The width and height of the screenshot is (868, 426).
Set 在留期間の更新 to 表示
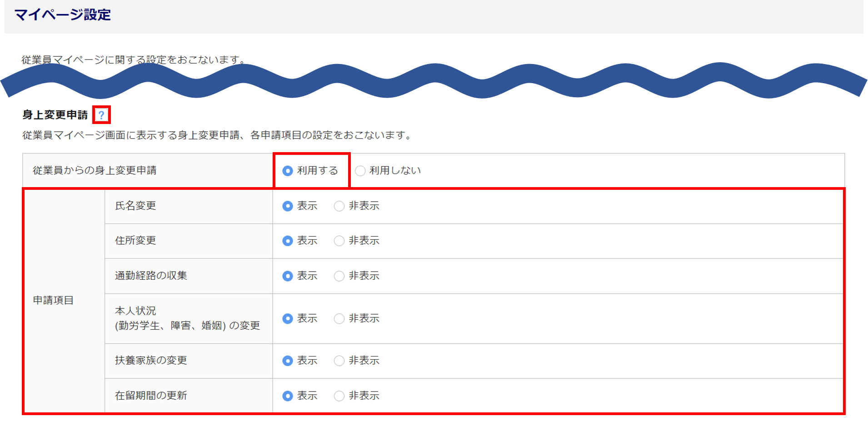287,396
